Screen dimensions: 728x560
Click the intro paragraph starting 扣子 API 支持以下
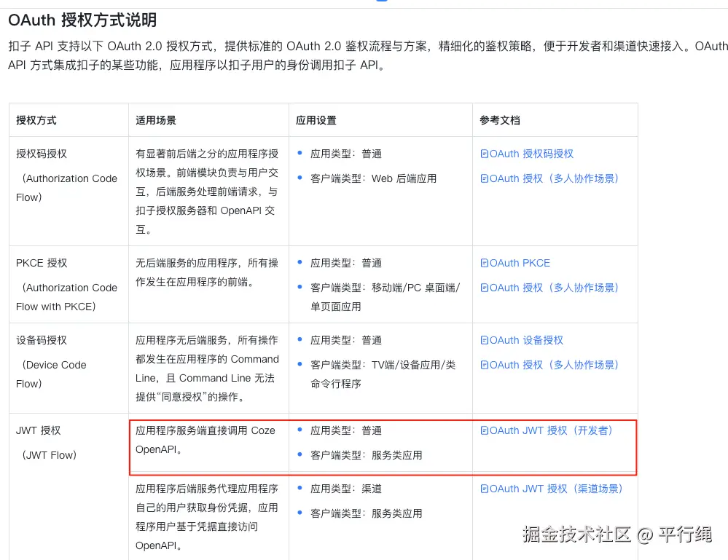tap(368, 55)
